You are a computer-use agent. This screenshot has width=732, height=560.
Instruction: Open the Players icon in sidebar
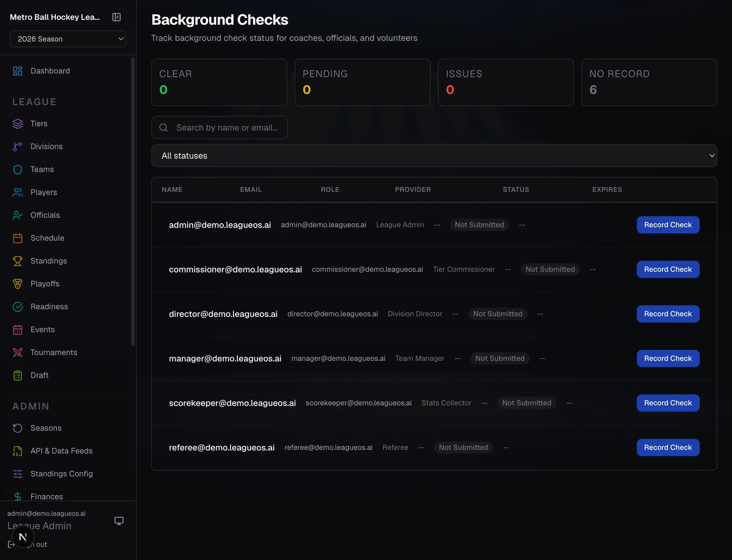(x=18, y=192)
